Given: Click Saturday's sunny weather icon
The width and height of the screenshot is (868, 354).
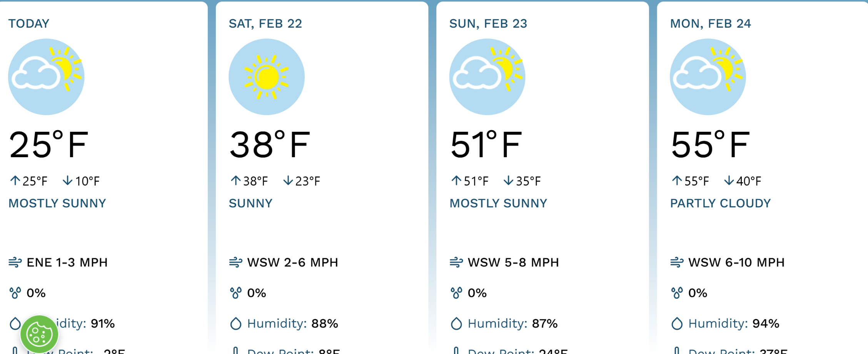Looking at the screenshot, I should pyautogui.click(x=267, y=77).
